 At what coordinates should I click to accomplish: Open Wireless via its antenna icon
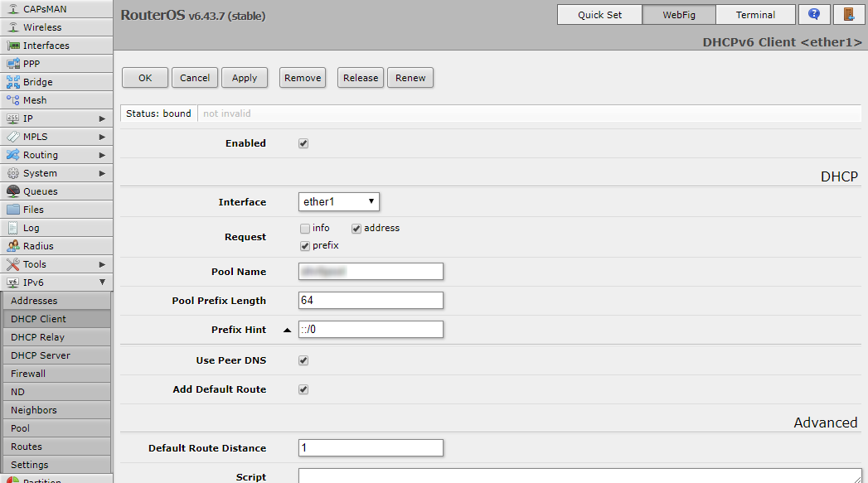[13, 27]
